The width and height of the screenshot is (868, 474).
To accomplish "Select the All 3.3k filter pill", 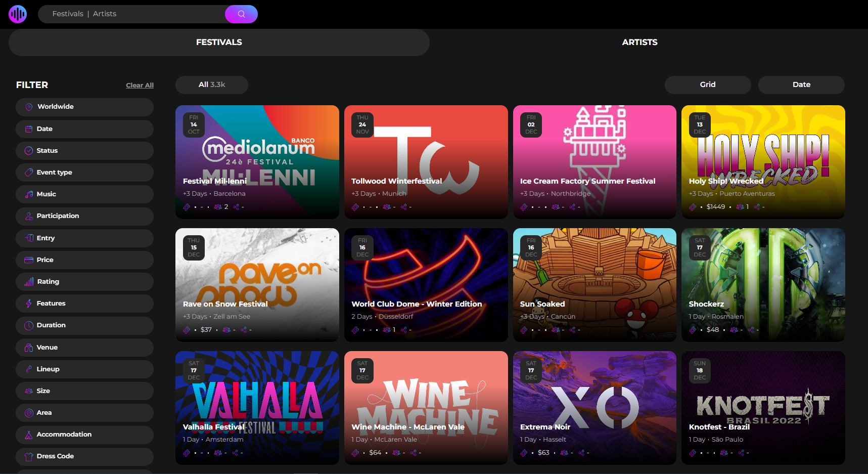I will click(212, 85).
